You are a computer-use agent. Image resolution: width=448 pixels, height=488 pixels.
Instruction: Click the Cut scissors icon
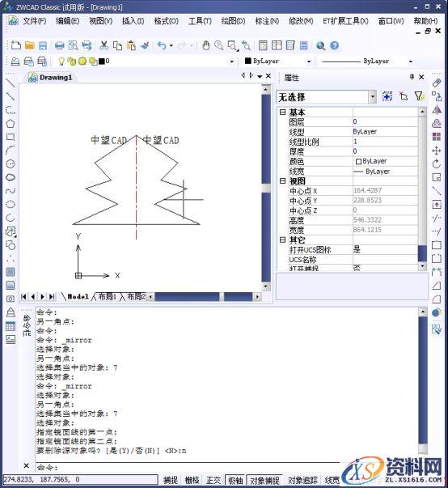click(104, 46)
